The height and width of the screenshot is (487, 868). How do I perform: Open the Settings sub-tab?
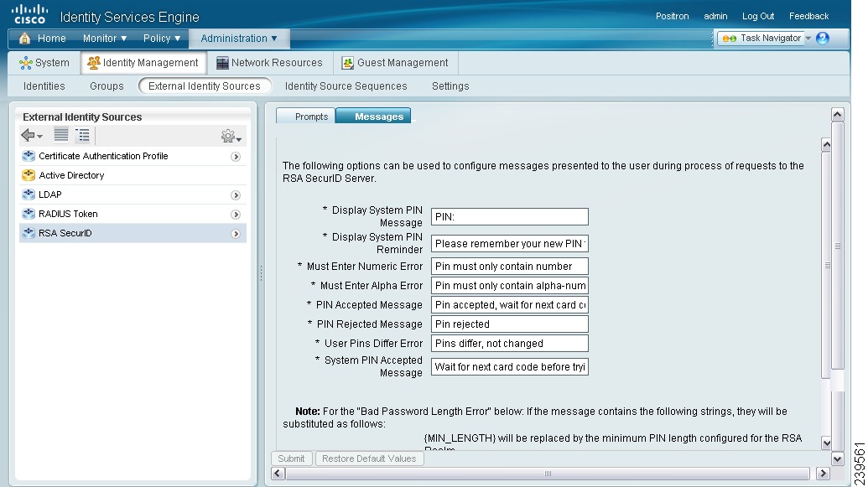click(450, 86)
